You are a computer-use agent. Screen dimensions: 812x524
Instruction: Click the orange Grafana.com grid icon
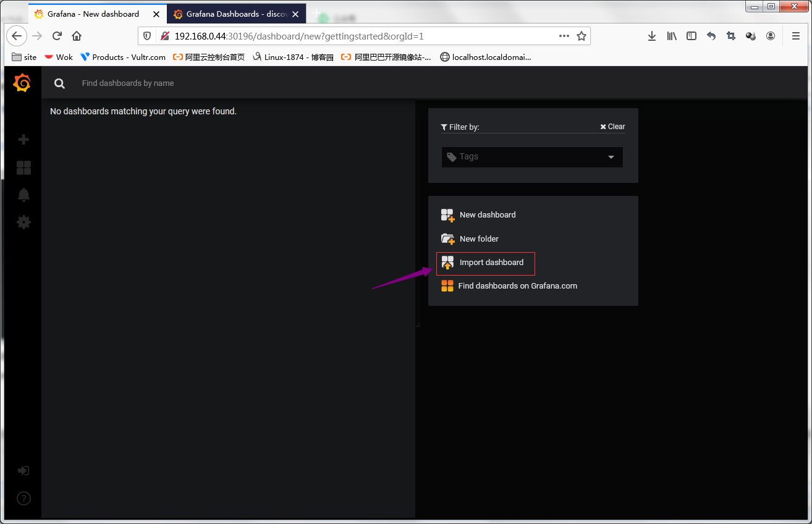pyautogui.click(x=447, y=285)
